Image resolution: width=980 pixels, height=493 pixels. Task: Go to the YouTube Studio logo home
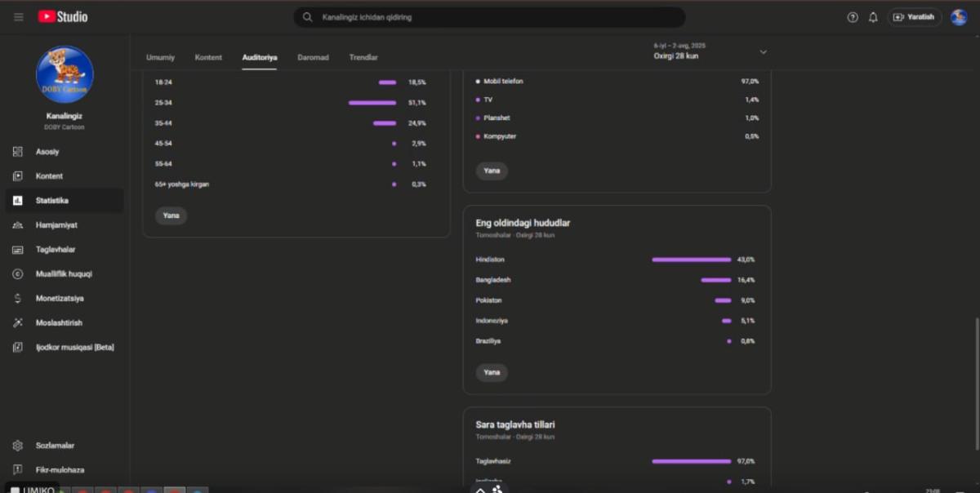(63, 17)
